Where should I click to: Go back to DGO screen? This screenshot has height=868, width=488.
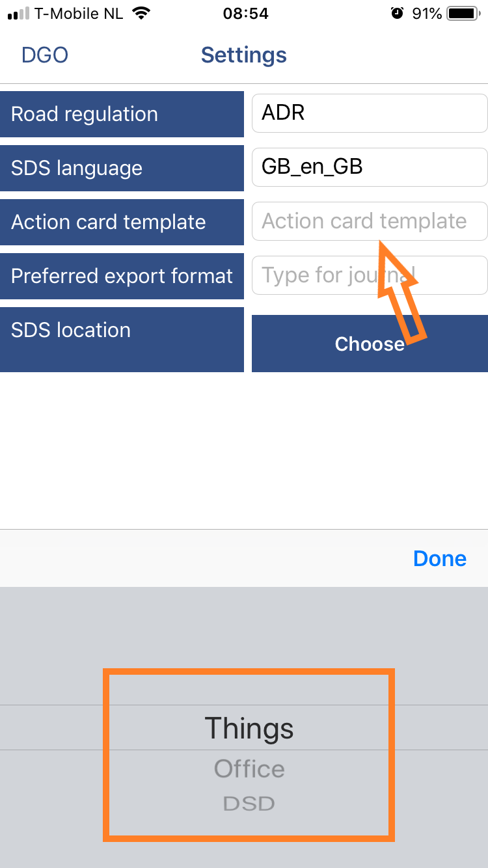point(45,55)
